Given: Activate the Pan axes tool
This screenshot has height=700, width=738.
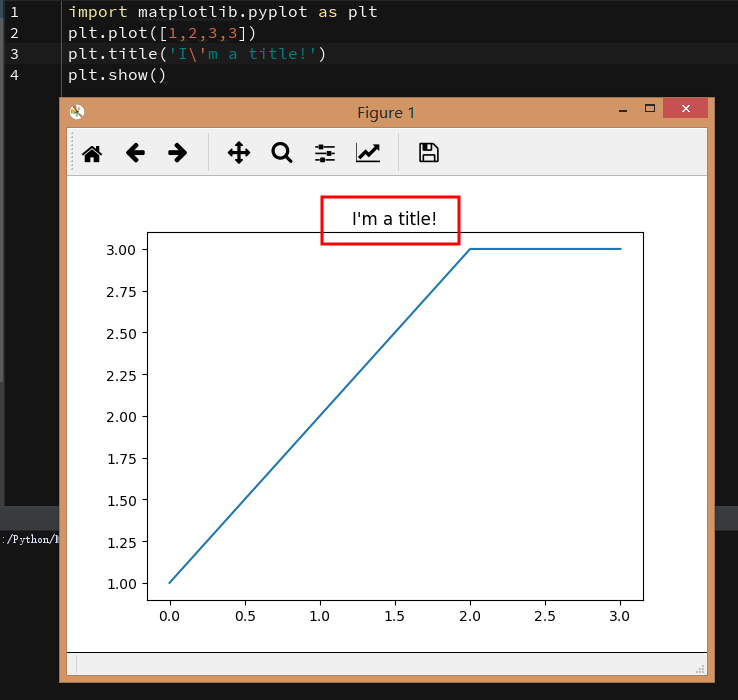Looking at the screenshot, I should tap(239, 153).
